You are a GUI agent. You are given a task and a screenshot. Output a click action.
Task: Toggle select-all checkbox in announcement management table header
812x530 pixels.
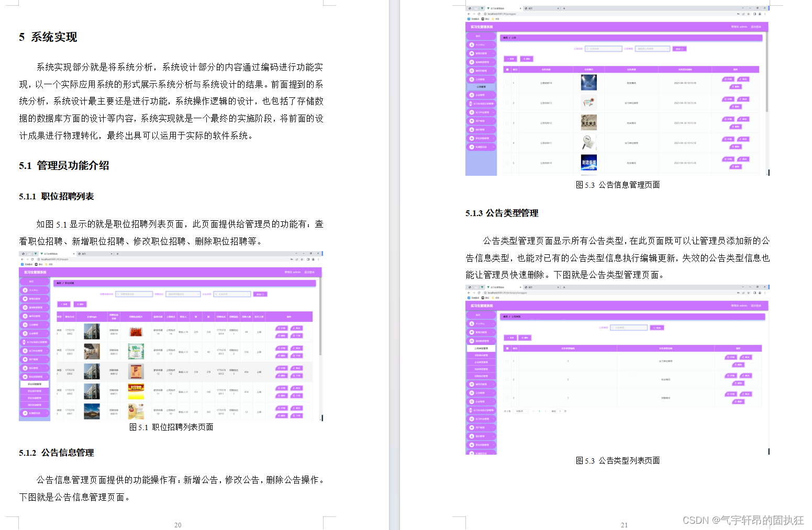pos(507,69)
